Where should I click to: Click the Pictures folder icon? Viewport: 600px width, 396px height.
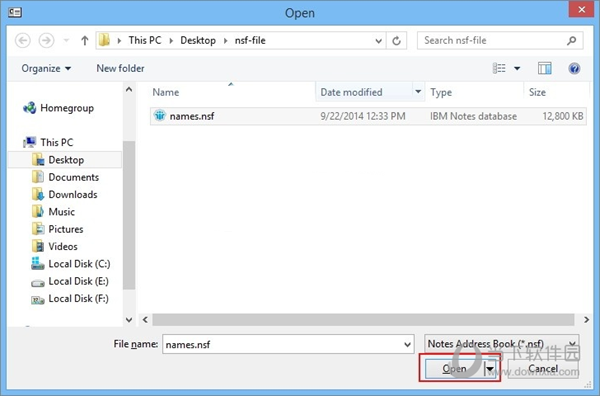pos(38,229)
